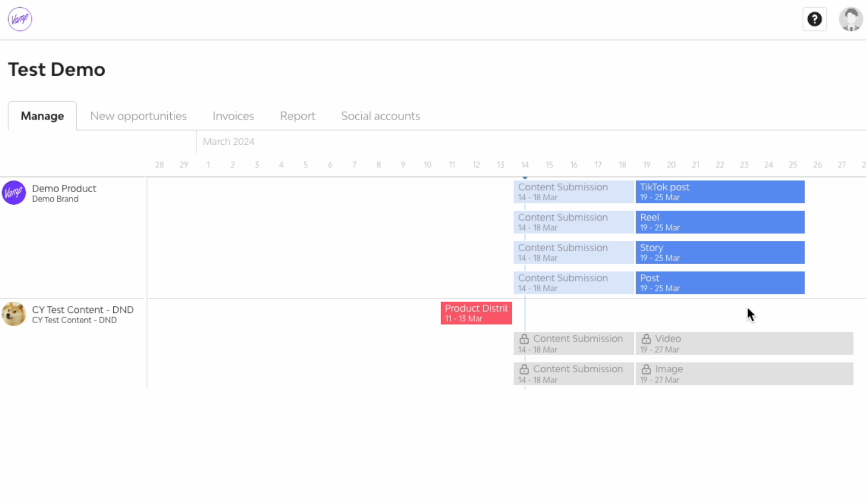866x504 pixels.
Task: Click the Demo Brand subtitle
Action: (55, 199)
